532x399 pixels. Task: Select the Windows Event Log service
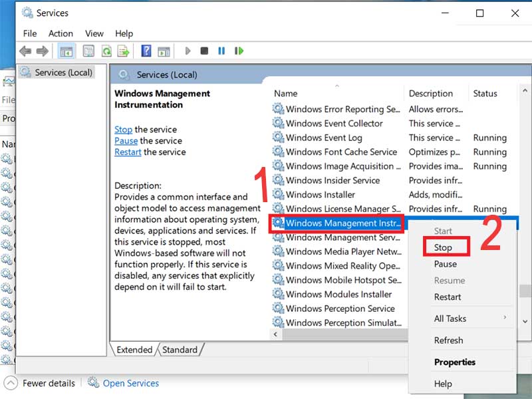point(324,138)
